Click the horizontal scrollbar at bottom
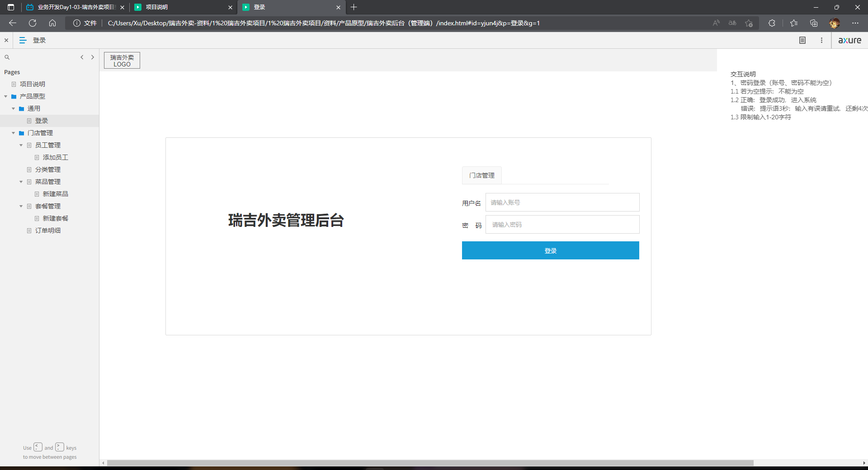This screenshot has width=868, height=470. pyautogui.click(x=429, y=463)
